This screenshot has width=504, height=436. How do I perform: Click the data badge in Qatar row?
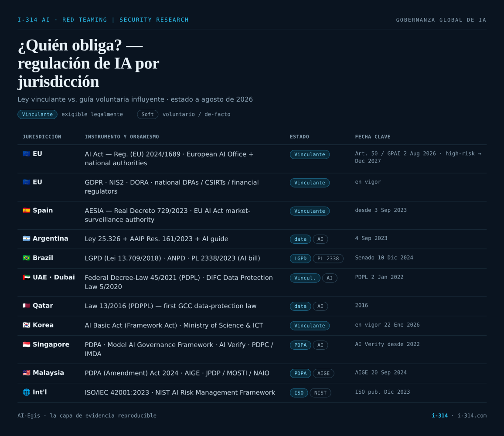300,306
